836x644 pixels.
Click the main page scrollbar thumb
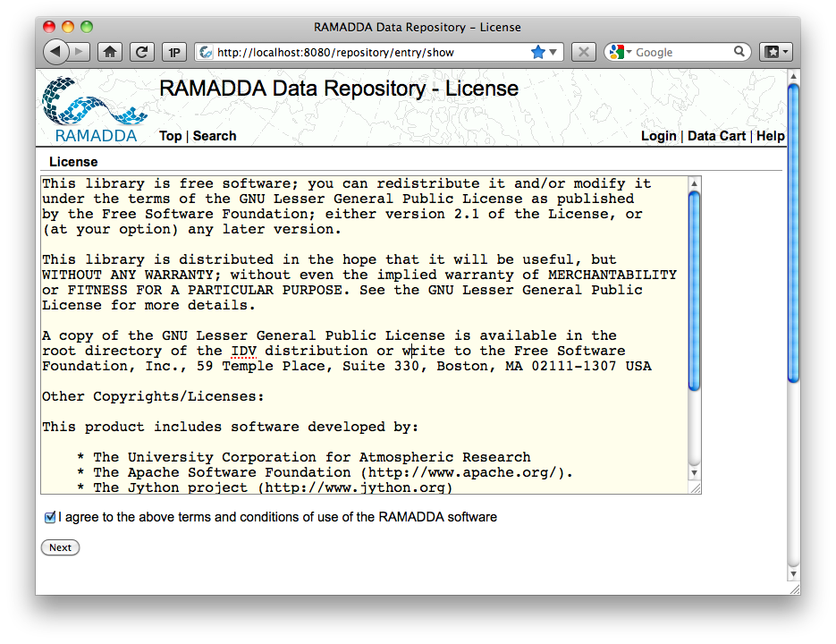(x=793, y=233)
